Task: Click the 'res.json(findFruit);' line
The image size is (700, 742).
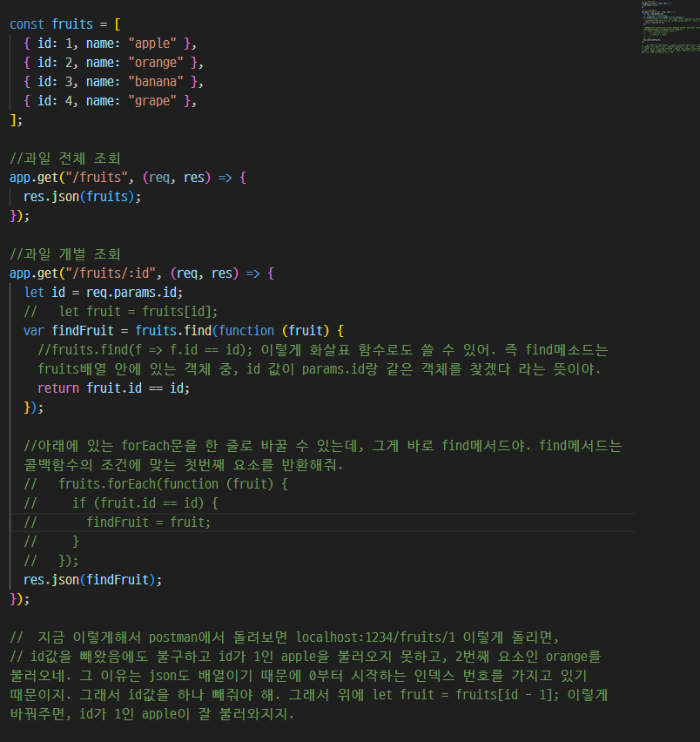Action: (92, 580)
